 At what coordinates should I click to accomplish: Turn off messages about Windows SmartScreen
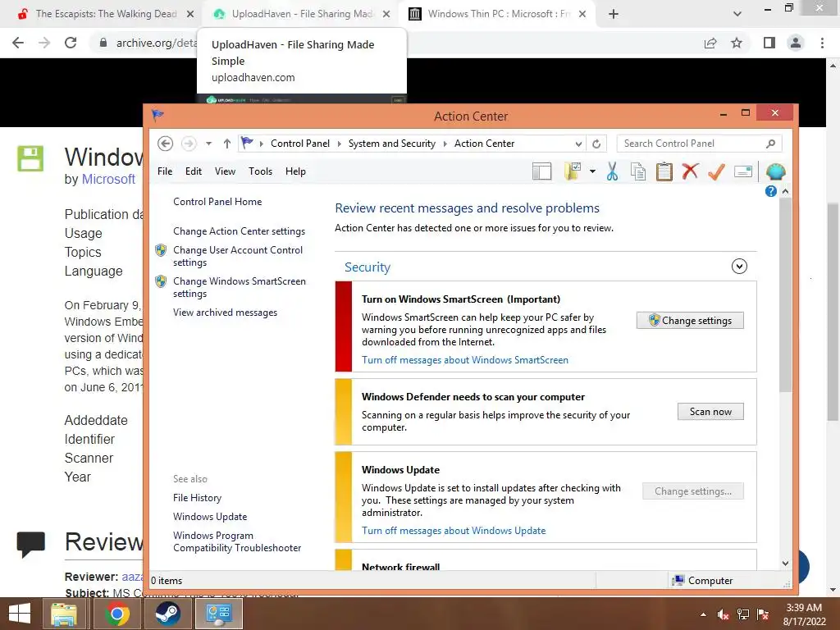click(465, 360)
